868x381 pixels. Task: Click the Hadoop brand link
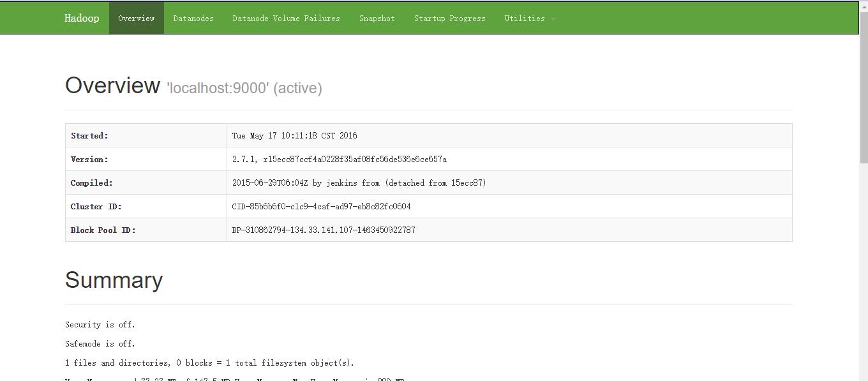[x=82, y=19]
